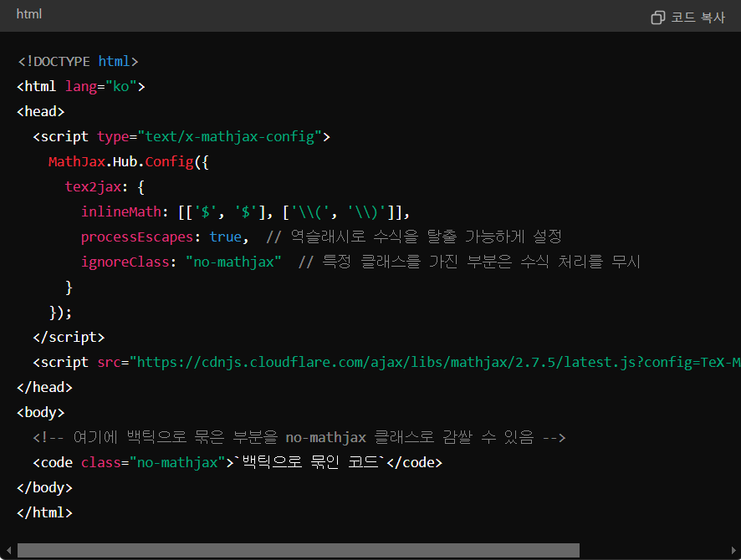
Task: Click the 'MathJax.Hub.Config({' line
Action: click(x=129, y=161)
